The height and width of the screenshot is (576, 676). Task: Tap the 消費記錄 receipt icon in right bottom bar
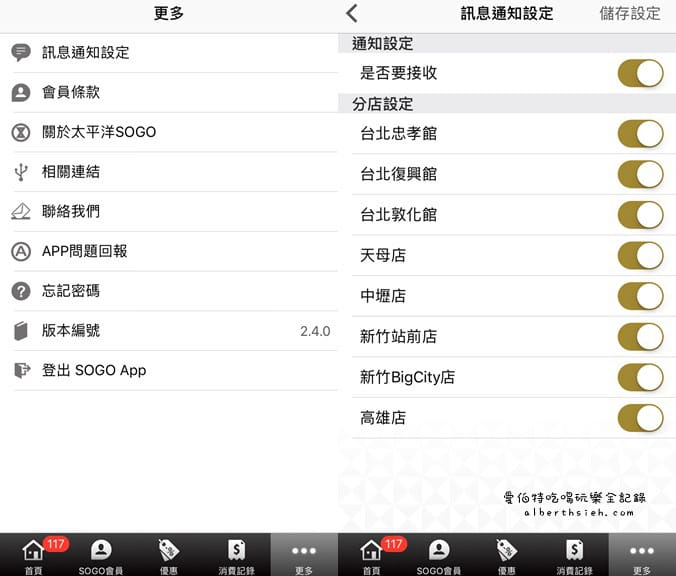click(575, 550)
